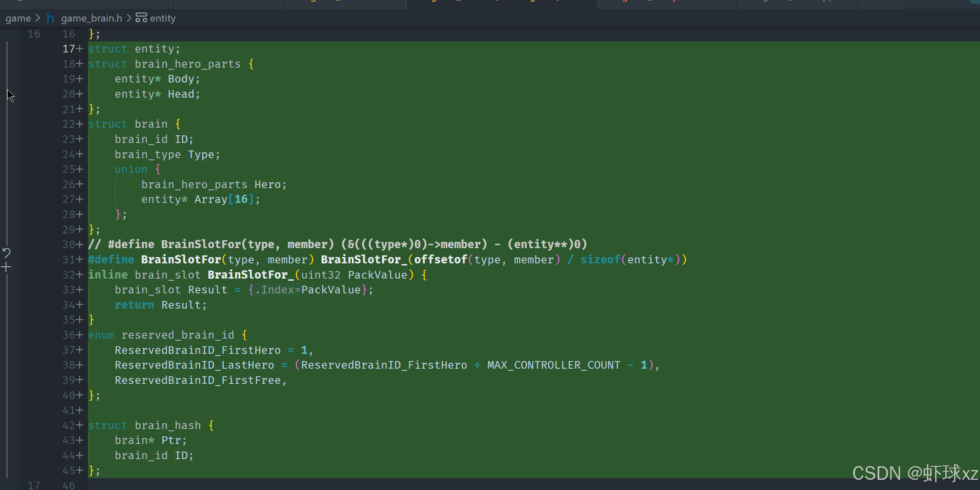Click the stage change plus icon
Viewport: 980px width, 490px height.
pyautogui.click(x=6, y=267)
